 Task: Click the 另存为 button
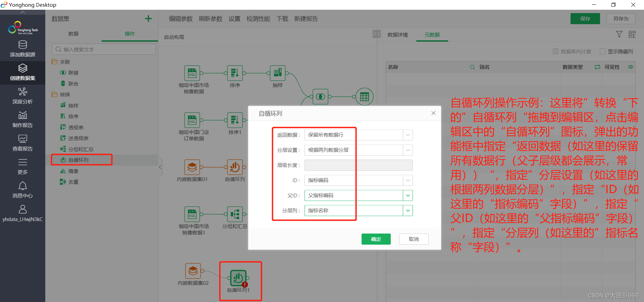621,19
